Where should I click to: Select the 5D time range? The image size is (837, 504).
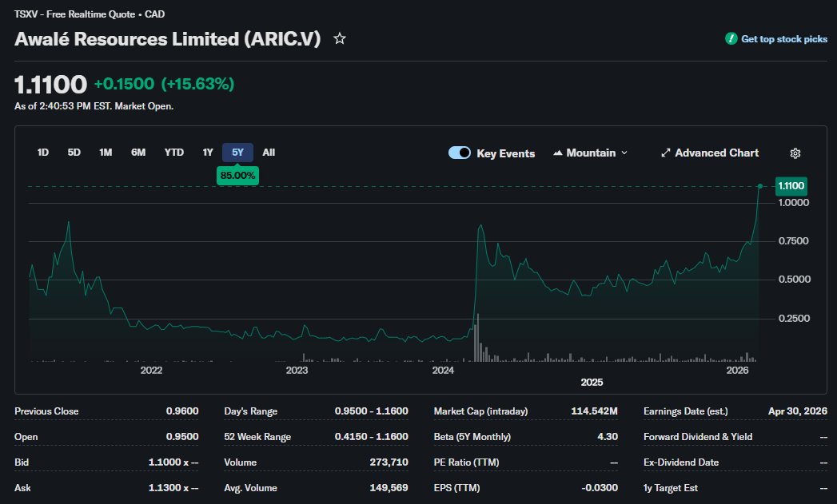[74, 153]
